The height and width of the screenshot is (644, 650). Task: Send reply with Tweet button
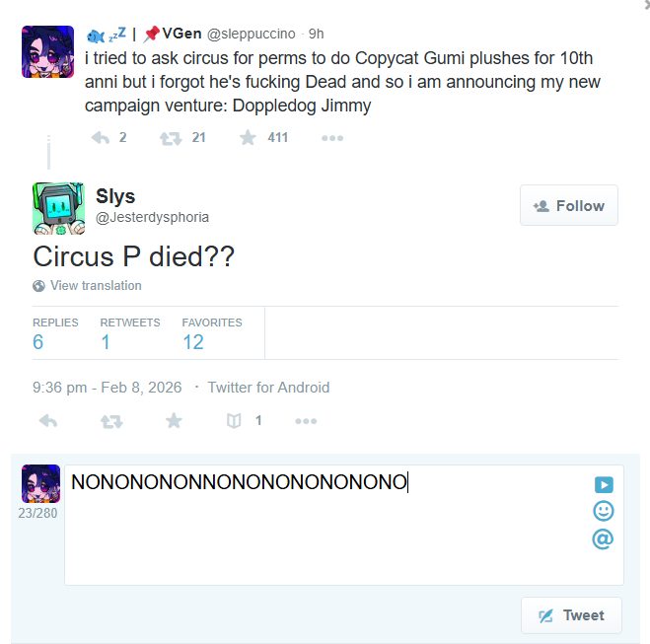[571, 615]
